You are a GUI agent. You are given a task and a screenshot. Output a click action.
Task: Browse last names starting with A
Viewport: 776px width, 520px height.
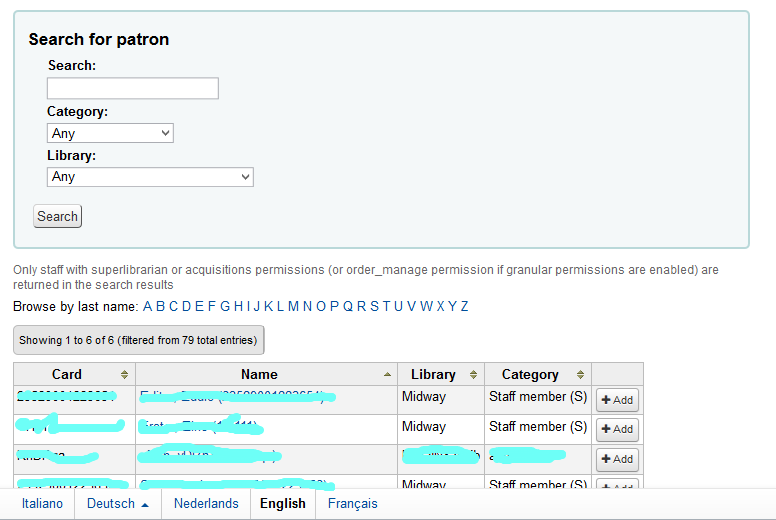148,306
